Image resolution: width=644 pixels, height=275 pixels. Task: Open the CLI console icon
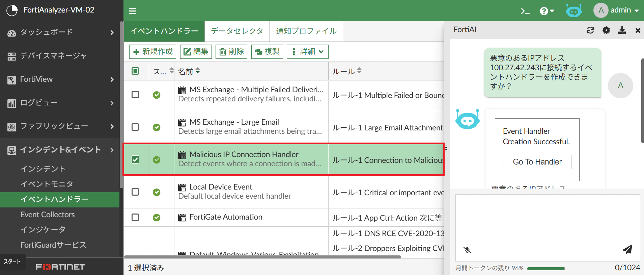525,11
